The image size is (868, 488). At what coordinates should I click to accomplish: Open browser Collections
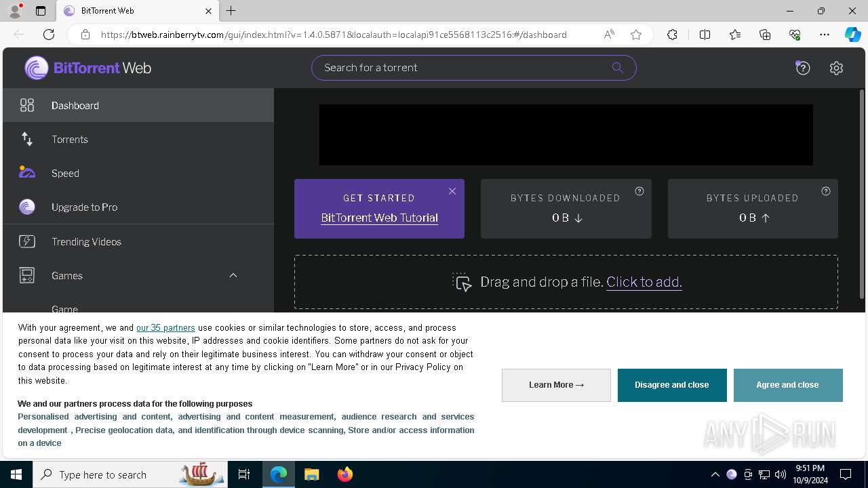pos(765,35)
